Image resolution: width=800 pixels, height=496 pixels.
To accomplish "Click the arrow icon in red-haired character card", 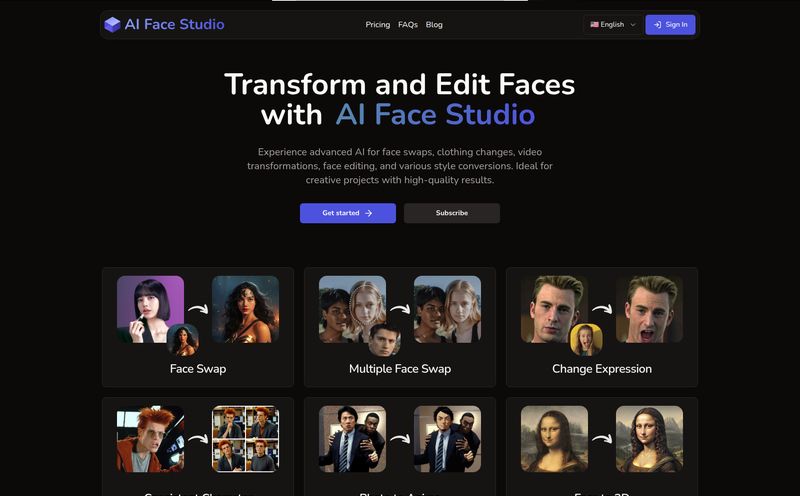I will 198,438.
